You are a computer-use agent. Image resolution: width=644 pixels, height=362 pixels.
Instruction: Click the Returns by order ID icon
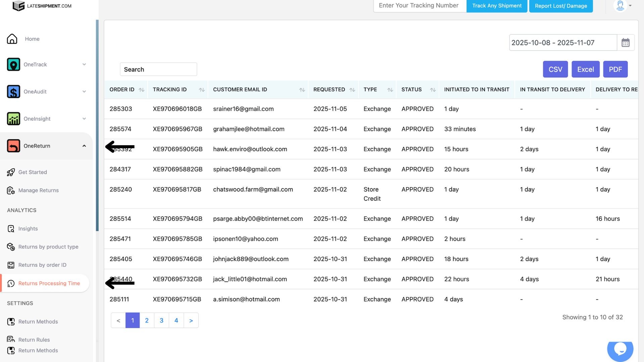tap(11, 265)
